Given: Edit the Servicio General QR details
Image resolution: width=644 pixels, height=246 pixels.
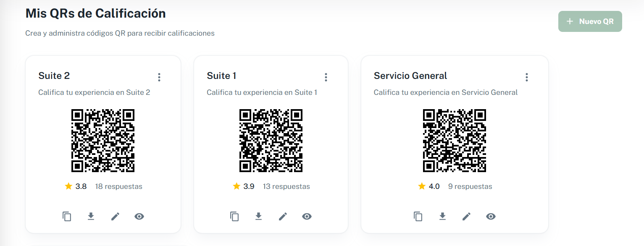Looking at the screenshot, I should click(467, 217).
